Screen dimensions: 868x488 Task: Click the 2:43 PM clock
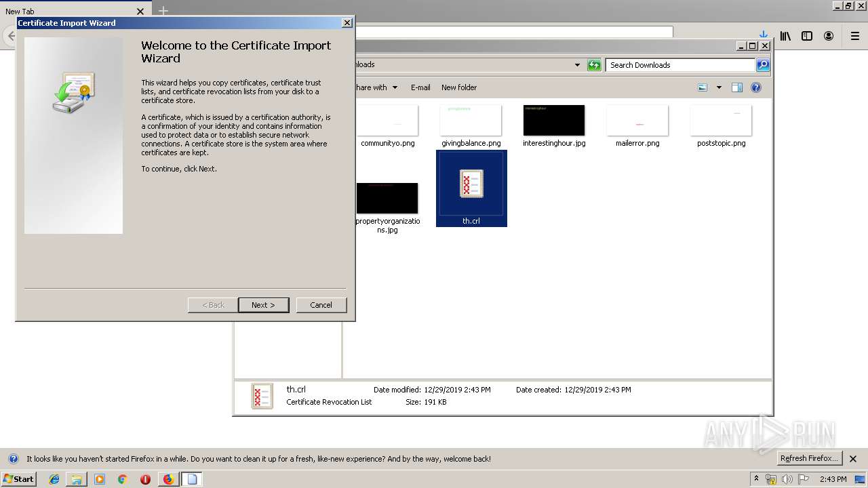(833, 479)
